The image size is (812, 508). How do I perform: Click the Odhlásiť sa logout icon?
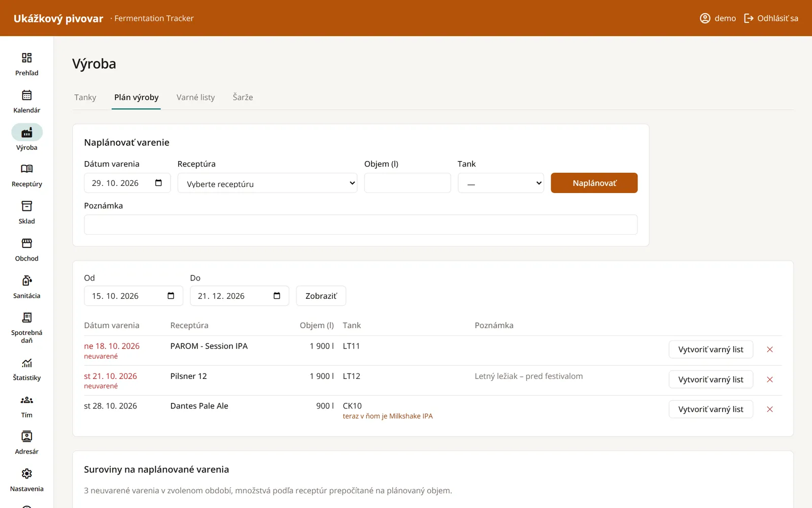pos(749,18)
